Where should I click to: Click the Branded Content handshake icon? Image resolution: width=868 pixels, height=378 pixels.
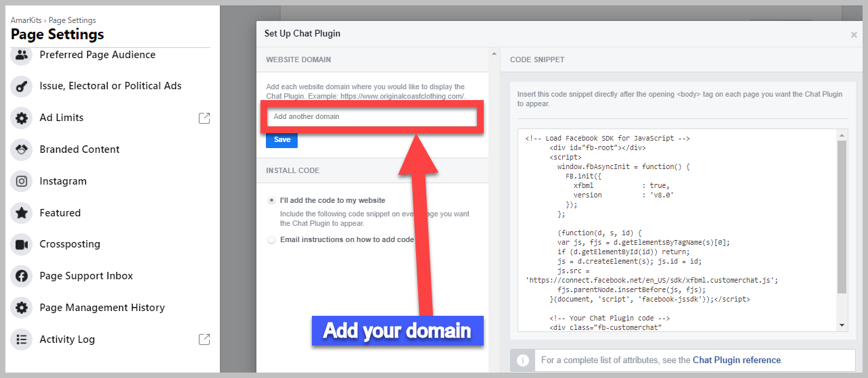pos(22,149)
